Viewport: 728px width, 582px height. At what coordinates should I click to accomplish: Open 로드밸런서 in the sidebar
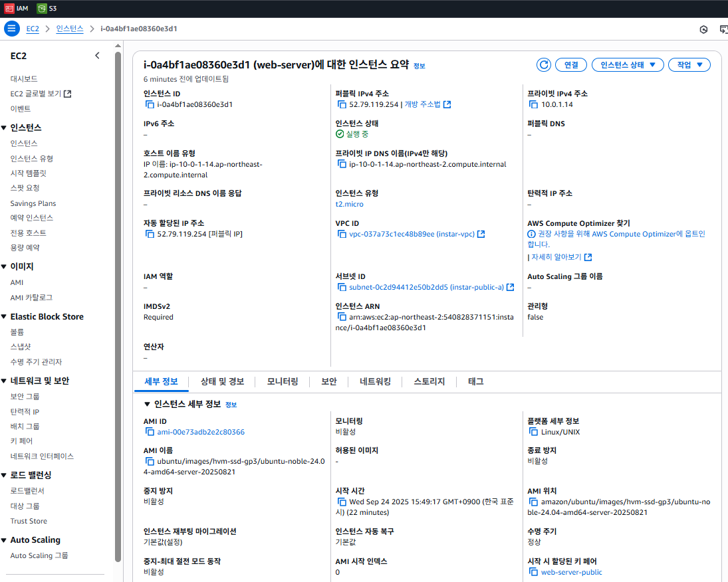pos(27,490)
